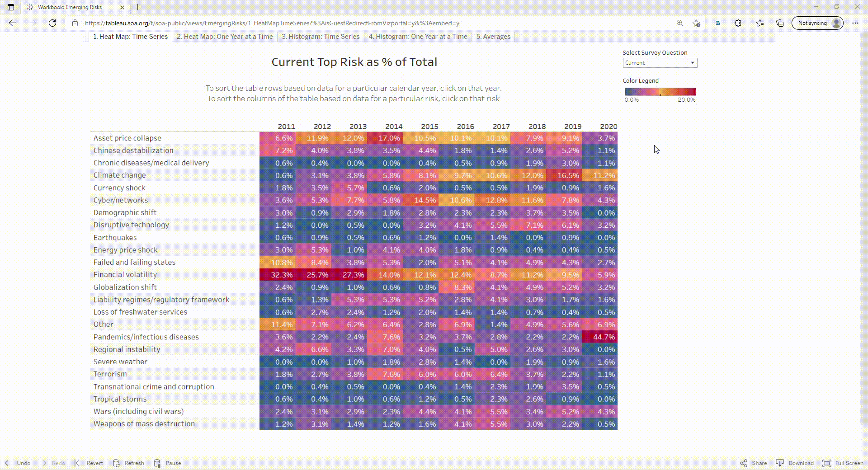The height and width of the screenshot is (470, 868).
Task: Open the Select Survey Question dropdown
Action: tap(660, 63)
